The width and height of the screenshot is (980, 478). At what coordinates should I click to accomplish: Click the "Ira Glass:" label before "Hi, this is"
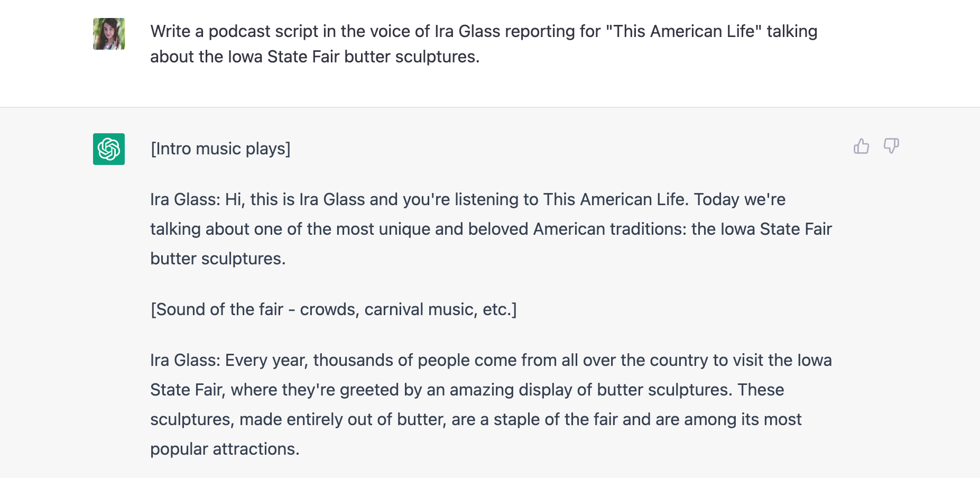185,199
